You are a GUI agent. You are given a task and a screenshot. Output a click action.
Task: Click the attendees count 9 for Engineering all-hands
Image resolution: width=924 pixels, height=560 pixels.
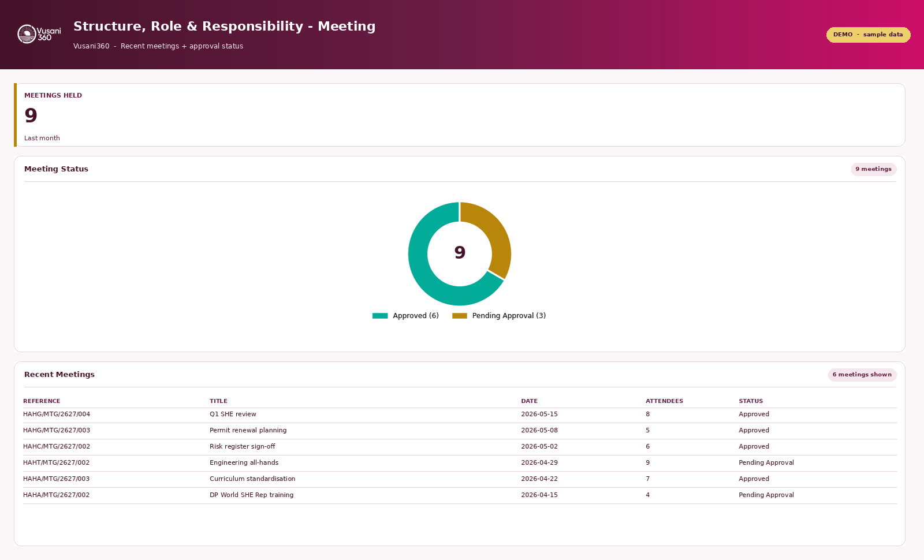[x=648, y=463]
